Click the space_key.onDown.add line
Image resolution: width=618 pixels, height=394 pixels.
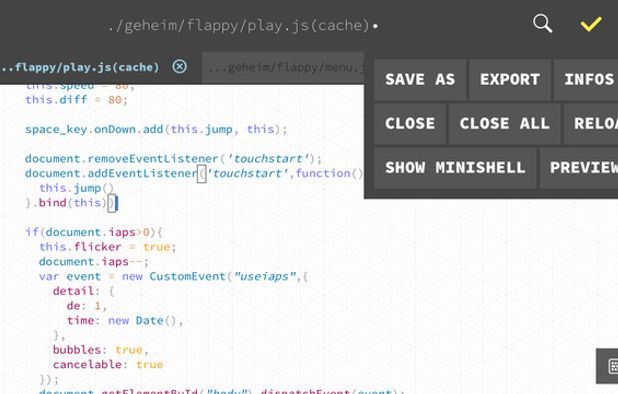pyautogui.click(x=156, y=129)
